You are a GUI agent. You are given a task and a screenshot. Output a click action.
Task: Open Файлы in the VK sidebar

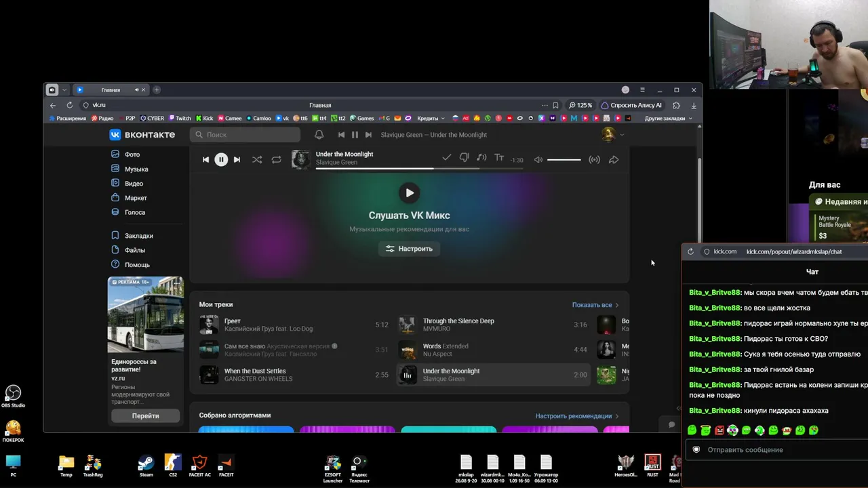point(135,250)
